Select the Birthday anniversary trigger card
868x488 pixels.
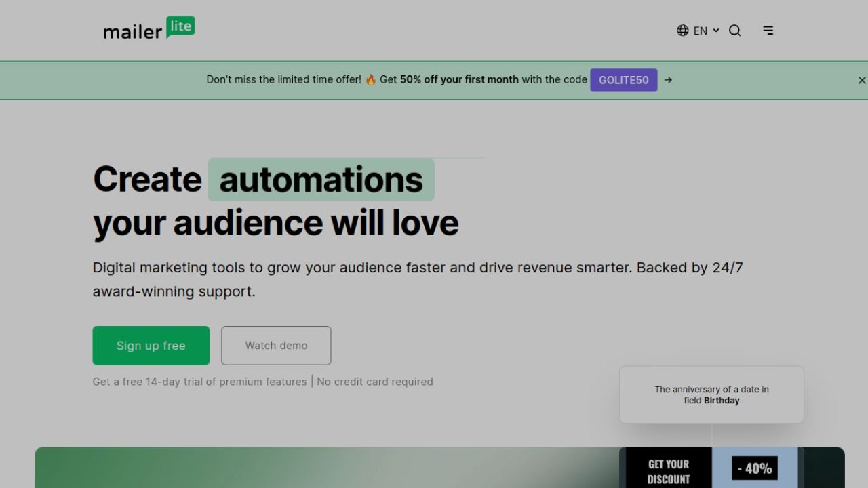tap(711, 395)
